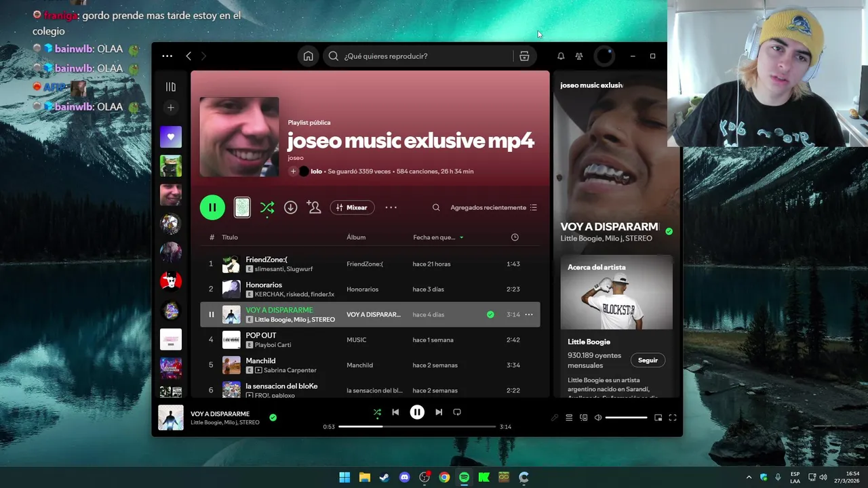The height and width of the screenshot is (488, 868).
Task: Navigate back in Spotify
Action: click(189, 56)
